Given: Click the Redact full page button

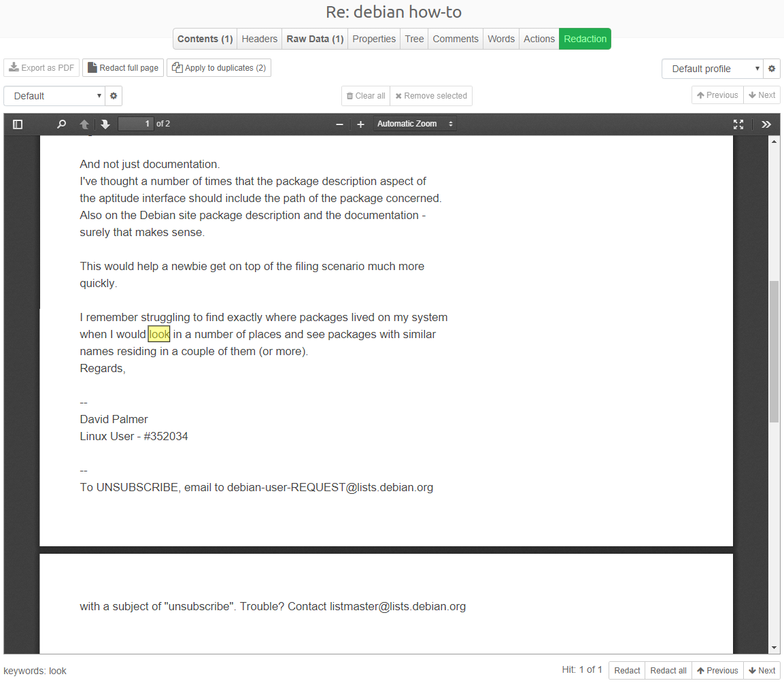Looking at the screenshot, I should click(x=122, y=67).
